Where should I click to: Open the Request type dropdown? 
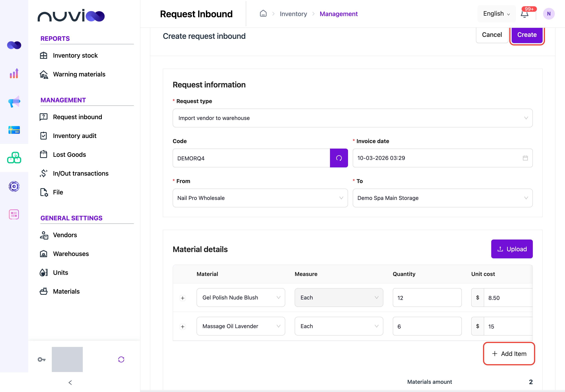click(353, 118)
